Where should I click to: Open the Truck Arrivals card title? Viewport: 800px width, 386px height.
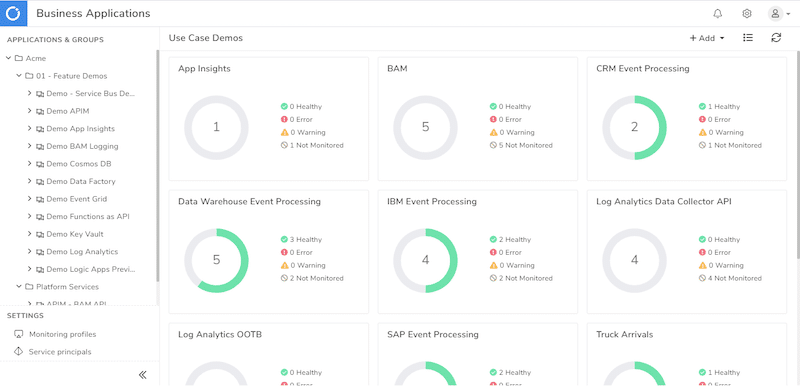[625, 334]
